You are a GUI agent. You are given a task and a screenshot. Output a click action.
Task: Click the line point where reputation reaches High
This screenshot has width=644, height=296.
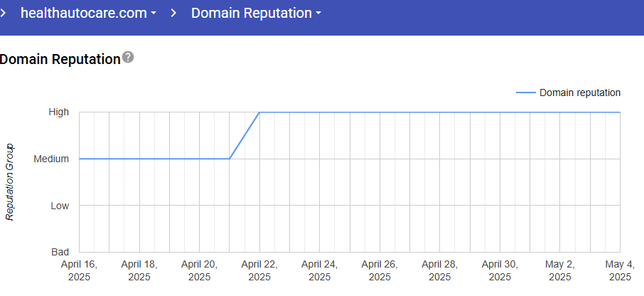pos(259,112)
